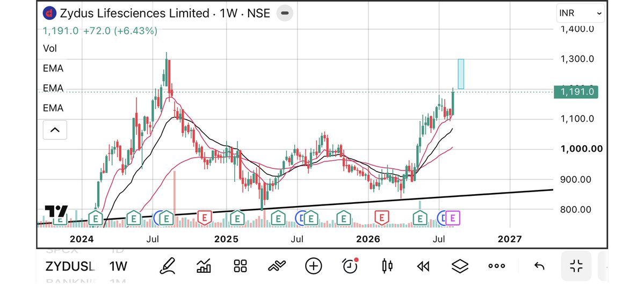Open the INR currency dropdown
Viewport: 644px width, 298px height.
[580, 13]
